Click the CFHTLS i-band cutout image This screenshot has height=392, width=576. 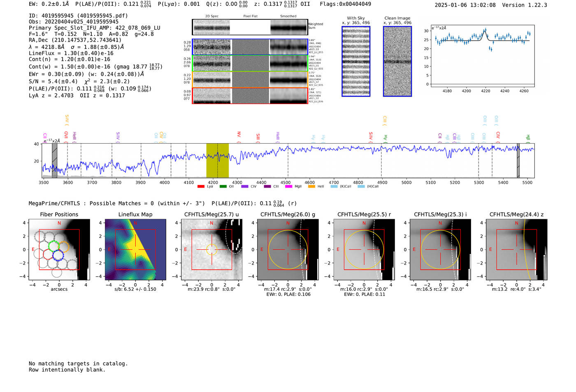[x=440, y=250]
